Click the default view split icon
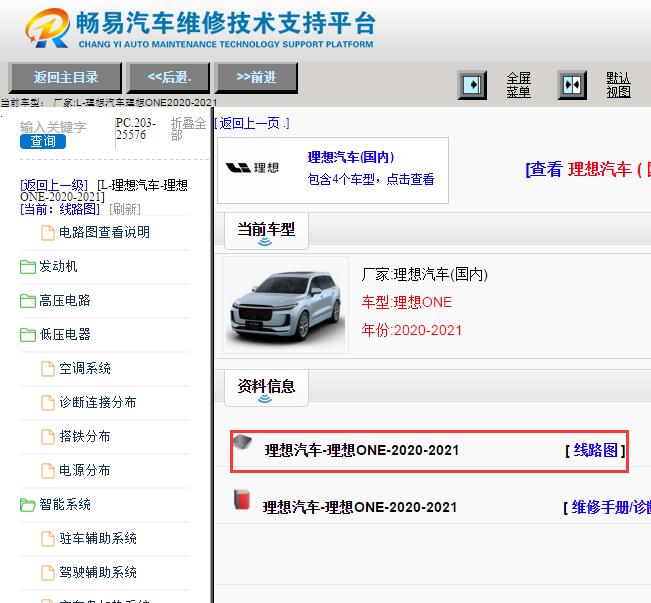This screenshot has width=651, height=603. [572, 85]
